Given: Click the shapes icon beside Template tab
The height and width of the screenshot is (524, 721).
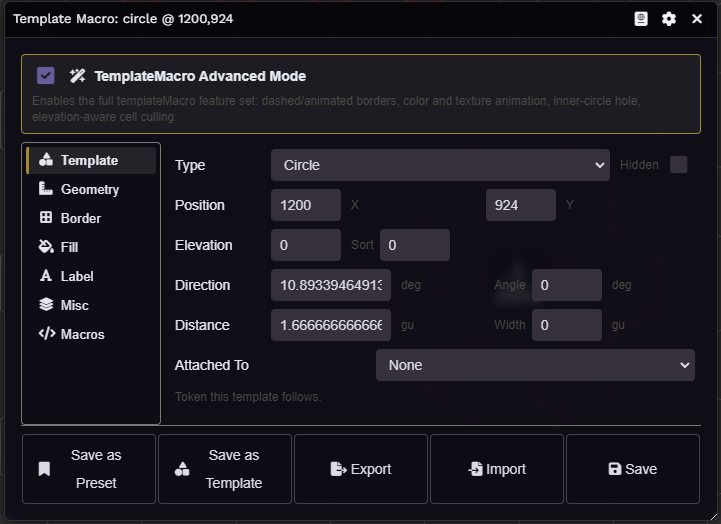Looking at the screenshot, I should point(46,159).
